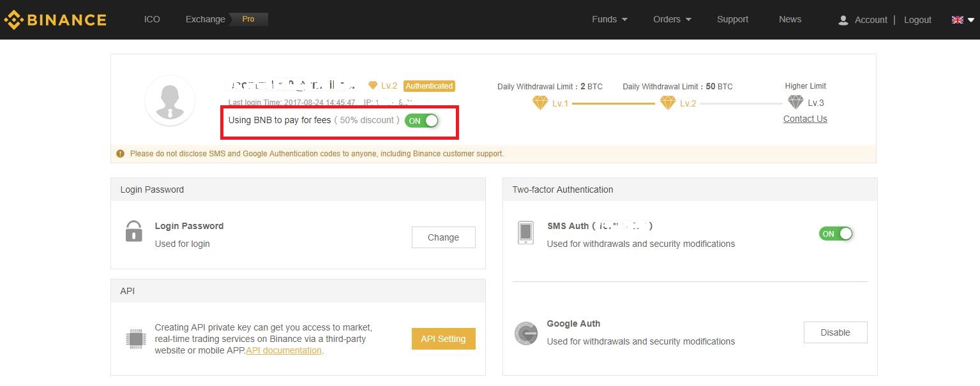This screenshot has height=386, width=980.
Task: Toggle BNB fee payment switch
Action: [x=421, y=121]
